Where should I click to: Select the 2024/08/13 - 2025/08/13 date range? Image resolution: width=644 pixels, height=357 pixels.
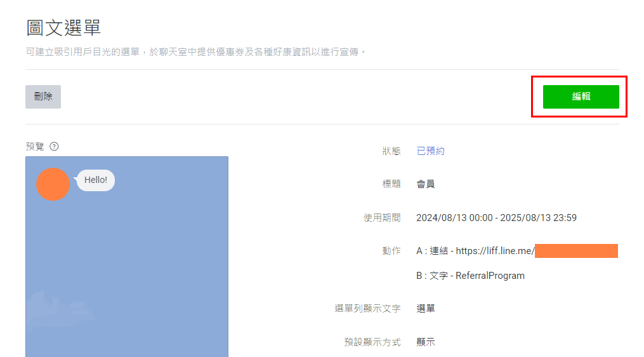pos(496,218)
